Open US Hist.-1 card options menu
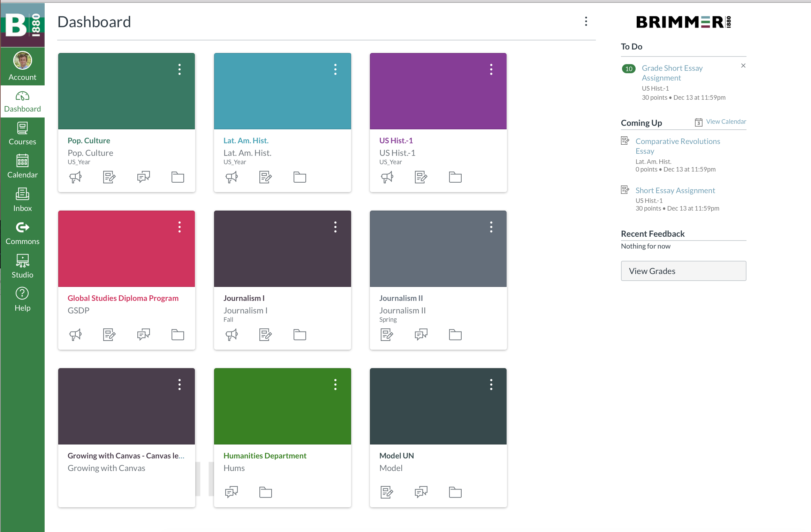Image resolution: width=811 pixels, height=532 pixels. (x=491, y=69)
